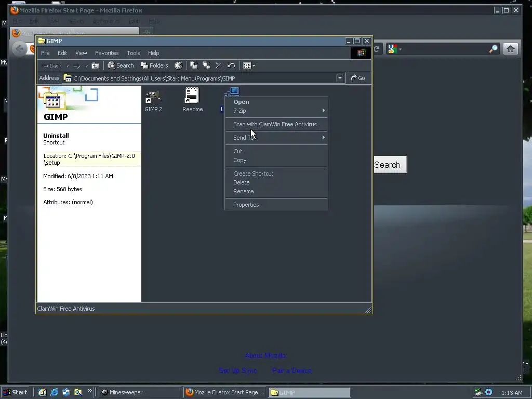532x399 pixels.
Task: Open the File menu in GIMP folder
Action: coord(45,53)
